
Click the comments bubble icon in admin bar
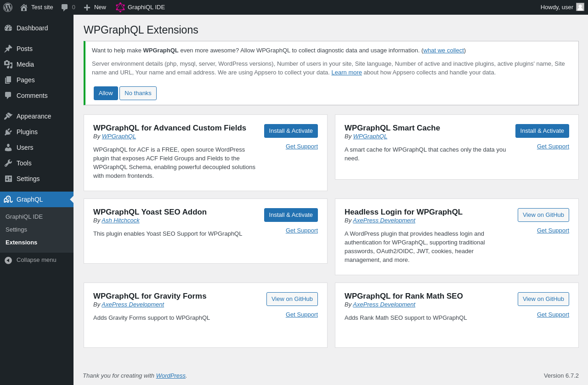pos(65,7)
